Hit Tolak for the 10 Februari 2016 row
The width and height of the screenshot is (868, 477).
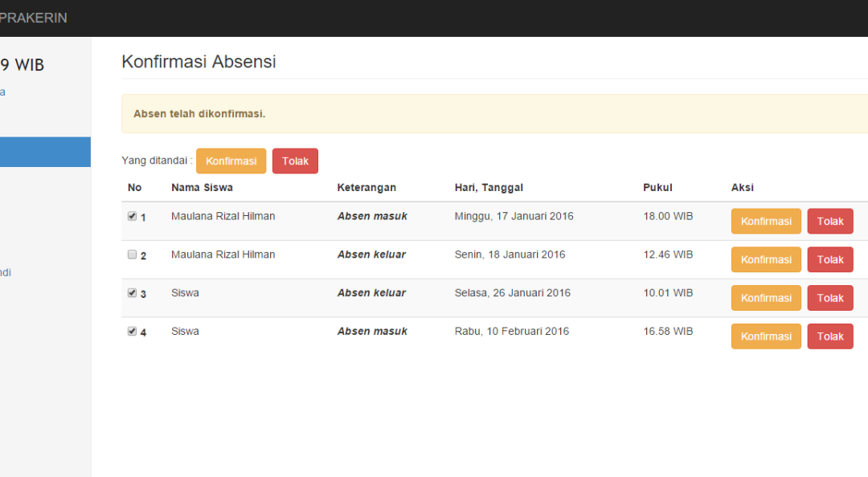829,336
